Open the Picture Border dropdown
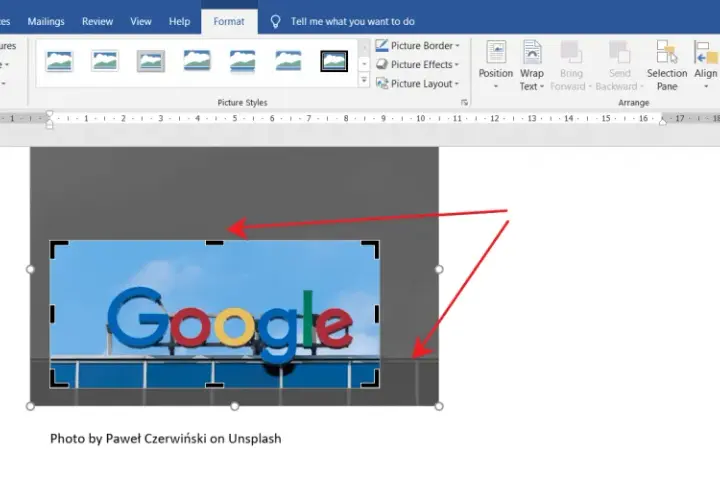The width and height of the screenshot is (720, 500). (x=417, y=45)
